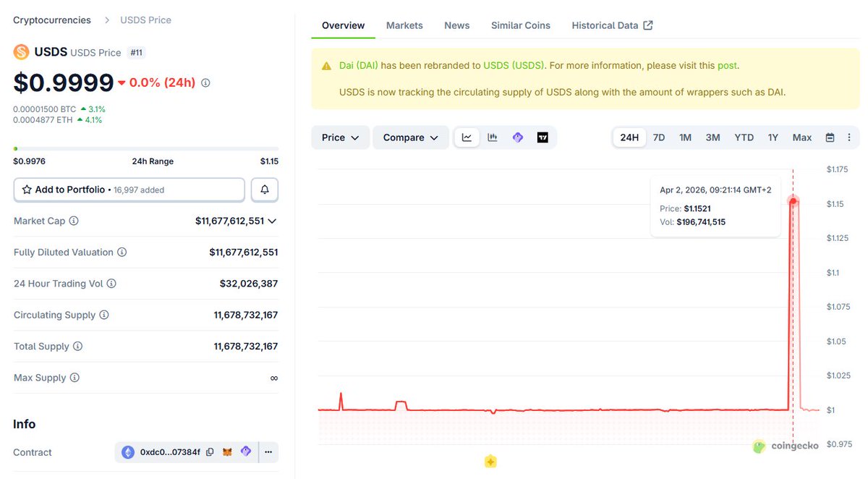Click the 0.00001500 BTC price text

coord(44,109)
